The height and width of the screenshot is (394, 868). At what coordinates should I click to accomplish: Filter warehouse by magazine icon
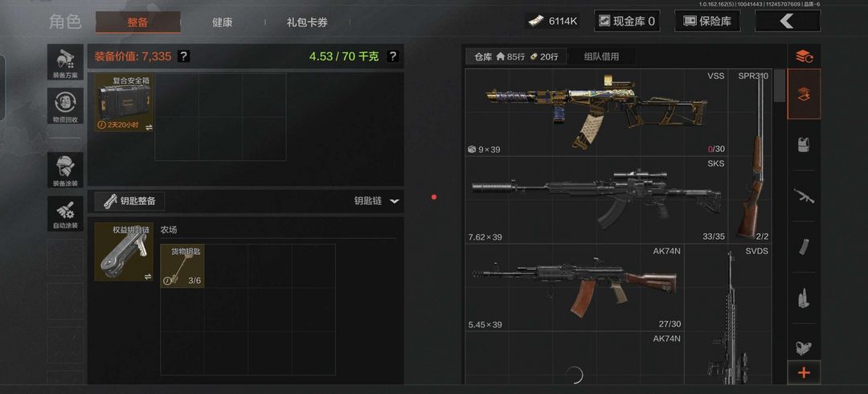tap(804, 247)
